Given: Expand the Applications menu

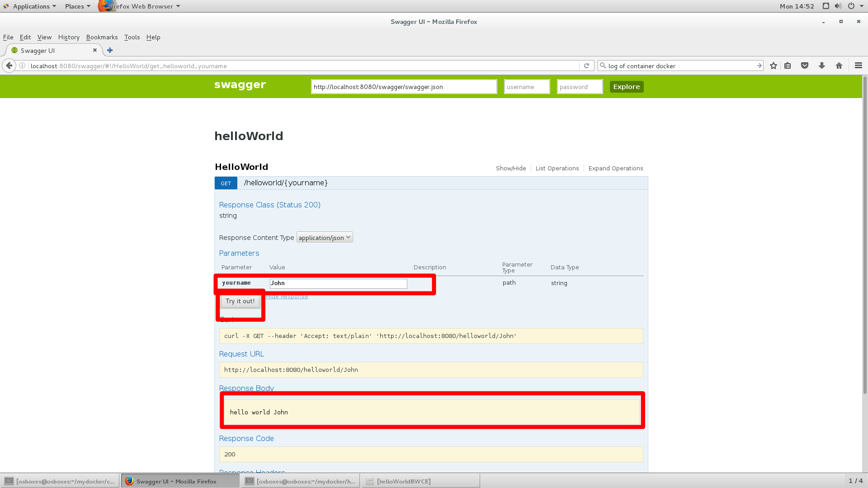Looking at the screenshot, I should pos(31,6).
